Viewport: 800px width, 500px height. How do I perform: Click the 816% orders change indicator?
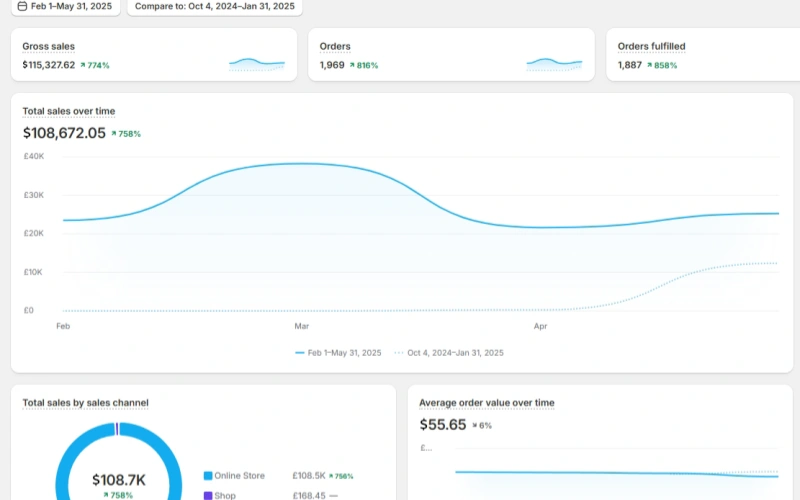pyautogui.click(x=364, y=65)
